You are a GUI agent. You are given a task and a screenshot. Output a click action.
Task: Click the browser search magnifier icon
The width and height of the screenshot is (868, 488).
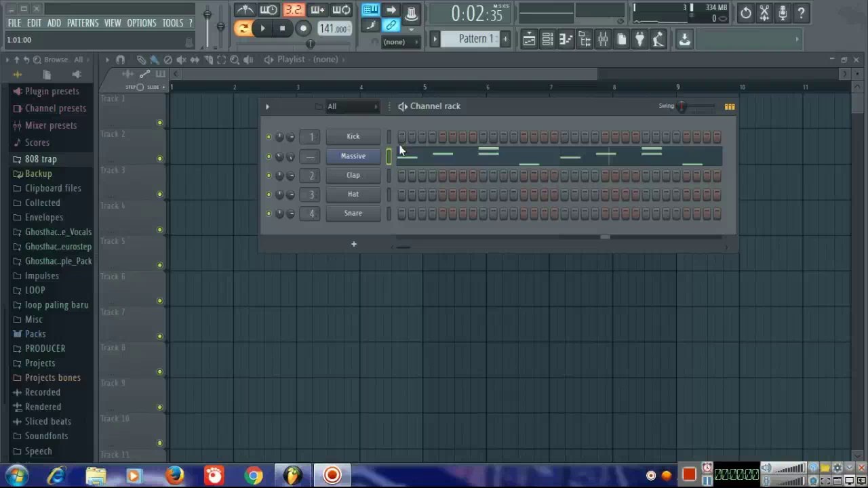[x=37, y=60]
